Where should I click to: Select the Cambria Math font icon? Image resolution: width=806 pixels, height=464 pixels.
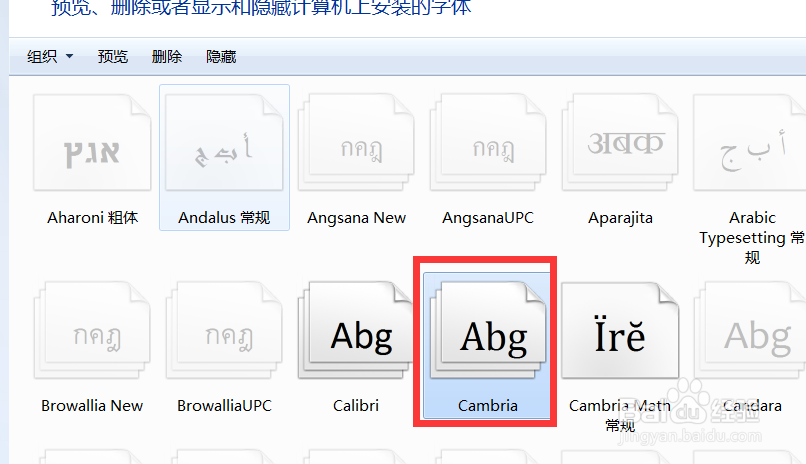pyautogui.click(x=620, y=330)
